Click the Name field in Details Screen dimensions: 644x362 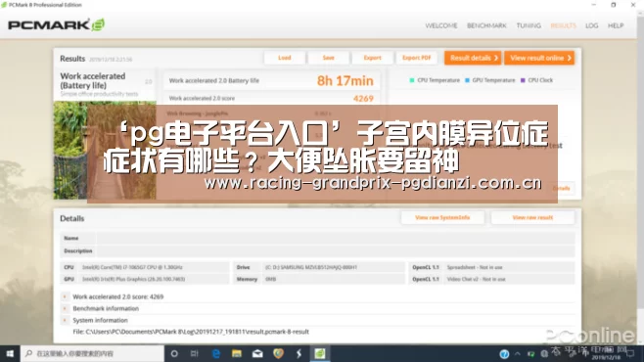[336, 238]
